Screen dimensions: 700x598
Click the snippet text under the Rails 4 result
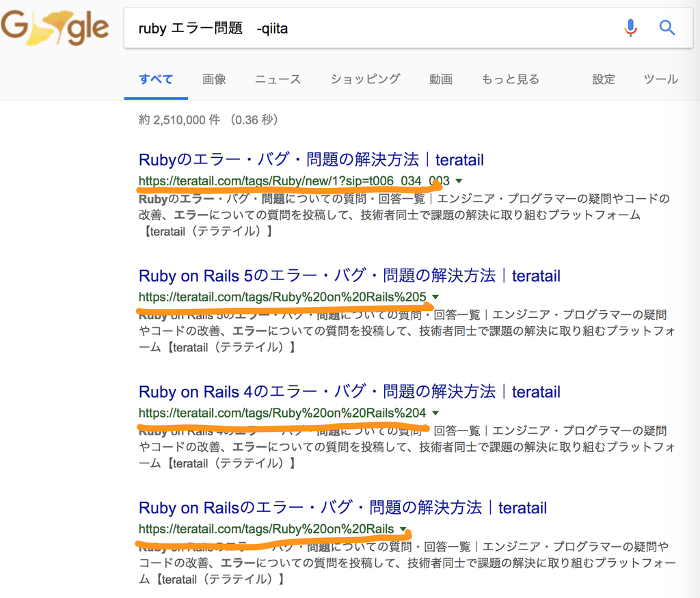coord(407,447)
